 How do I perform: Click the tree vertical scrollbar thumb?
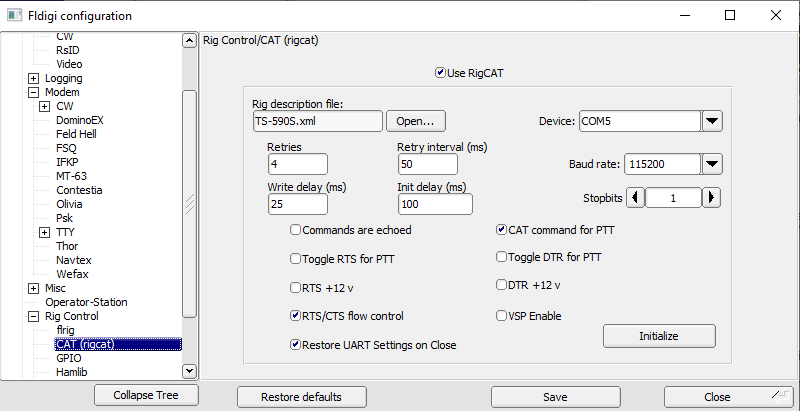tap(189, 204)
